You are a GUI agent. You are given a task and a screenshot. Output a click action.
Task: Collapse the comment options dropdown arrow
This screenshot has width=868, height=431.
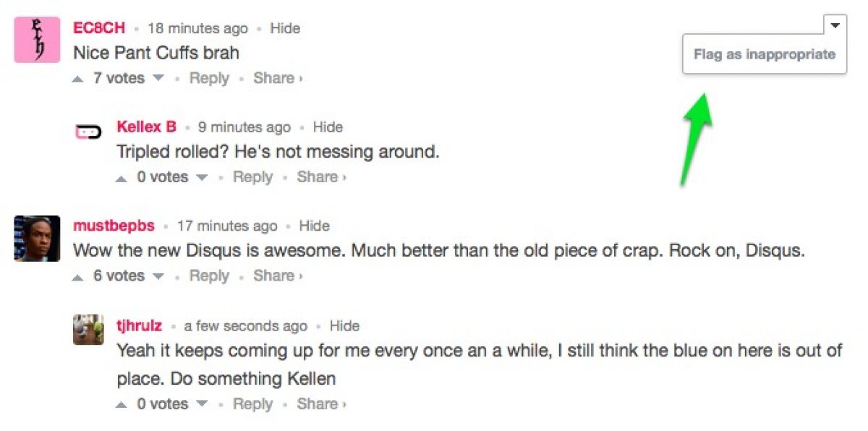pyautogui.click(x=835, y=25)
